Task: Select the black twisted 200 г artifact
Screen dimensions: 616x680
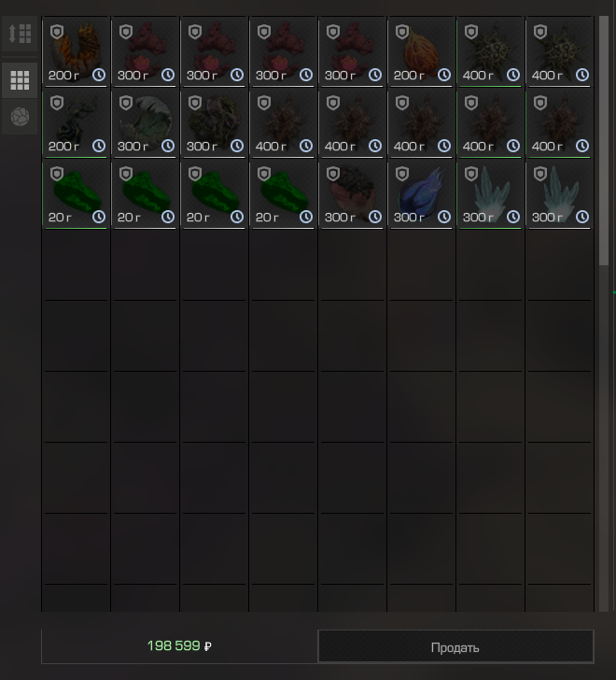Action: coord(77,122)
